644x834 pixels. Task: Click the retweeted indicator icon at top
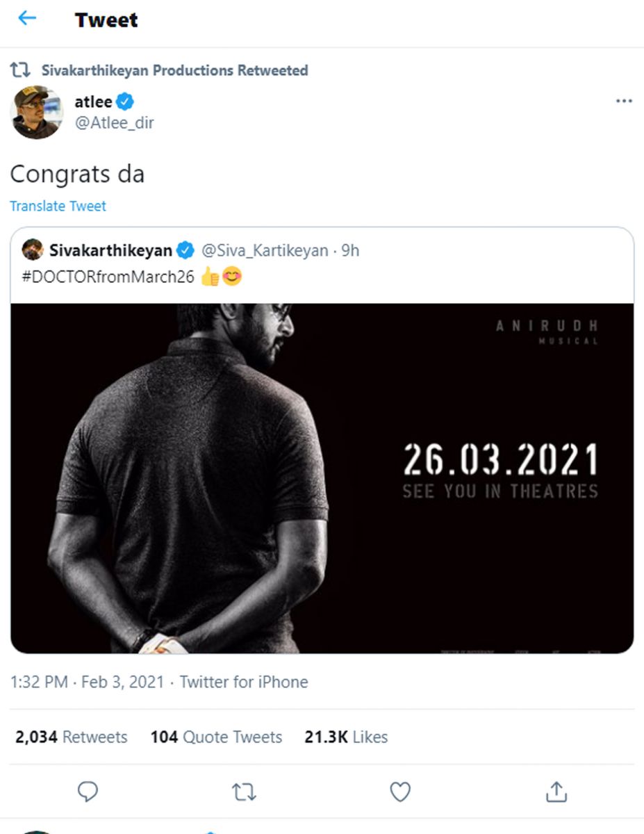(19, 70)
